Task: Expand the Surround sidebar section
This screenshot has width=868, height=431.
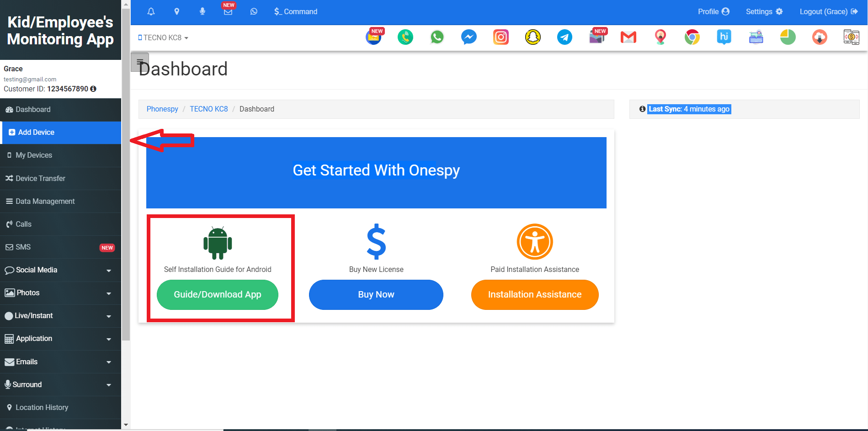Action: point(60,384)
